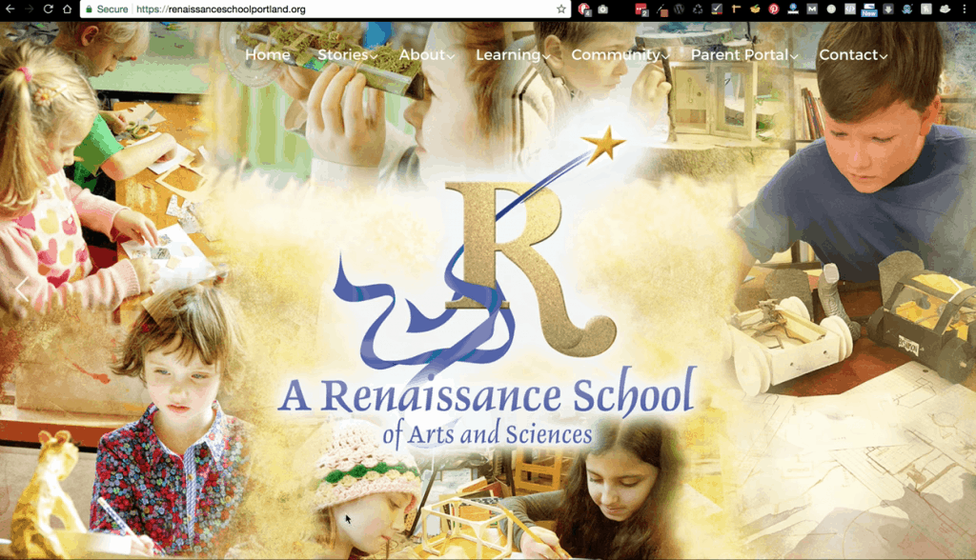Click the Pinterest save extension icon
This screenshot has height=560, width=976.
(774, 9)
